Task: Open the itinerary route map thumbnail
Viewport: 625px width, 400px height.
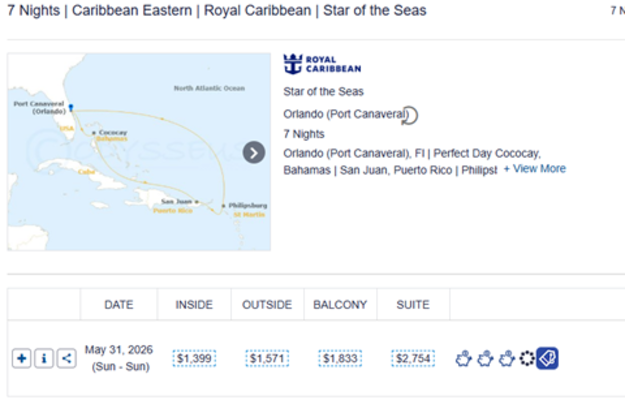Action: (x=139, y=152)
